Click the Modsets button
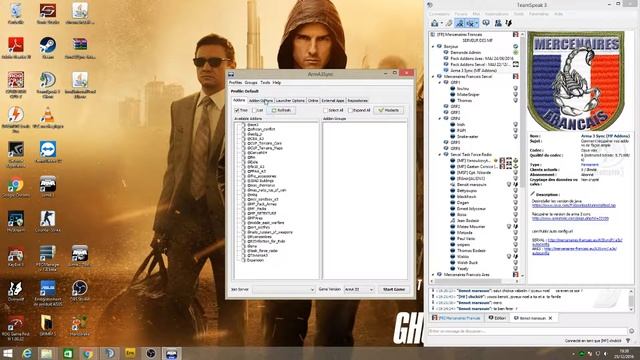 point(389,110)
